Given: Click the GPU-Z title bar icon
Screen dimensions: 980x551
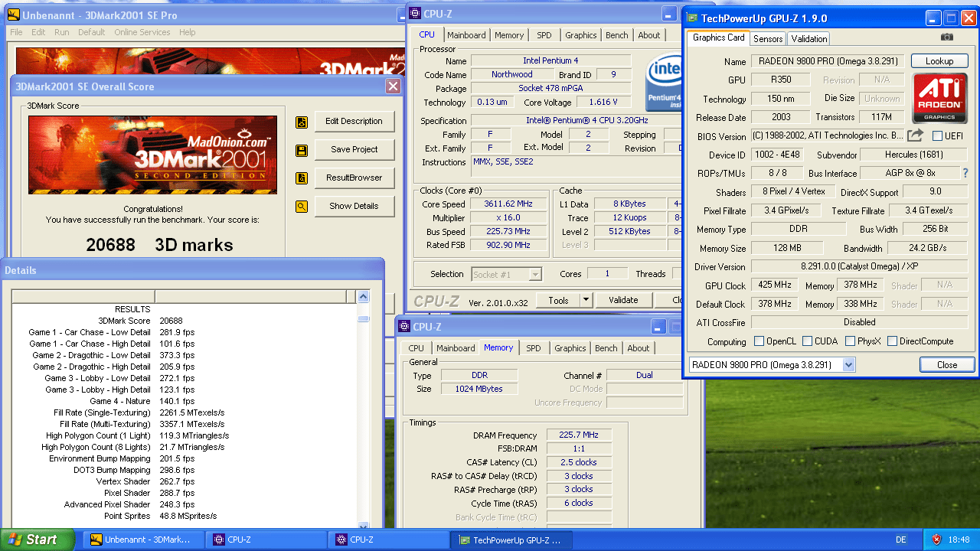Looking at the screenshot, I should tap(692, 18).
